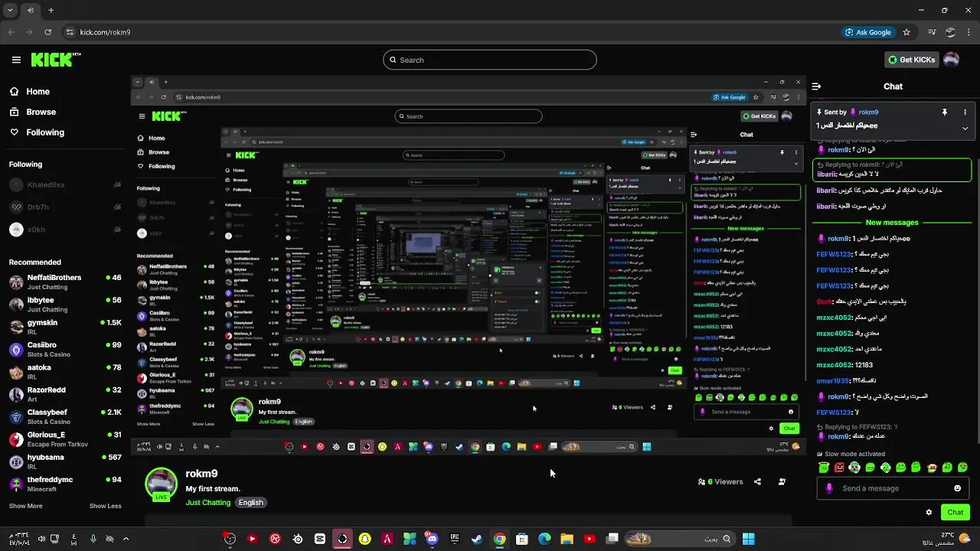Open recommended channel hyubsama
Image resolution: width=980 pixels, height=551 pixels.
65,461
